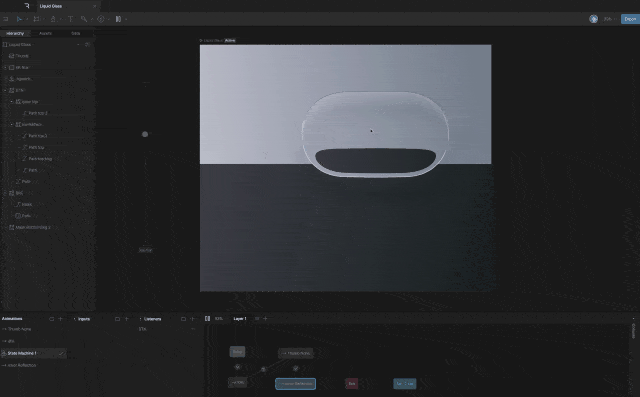The image size is (640, 397).
Task: Select the Thumb item in hierarchy
Action: point(22,56)
